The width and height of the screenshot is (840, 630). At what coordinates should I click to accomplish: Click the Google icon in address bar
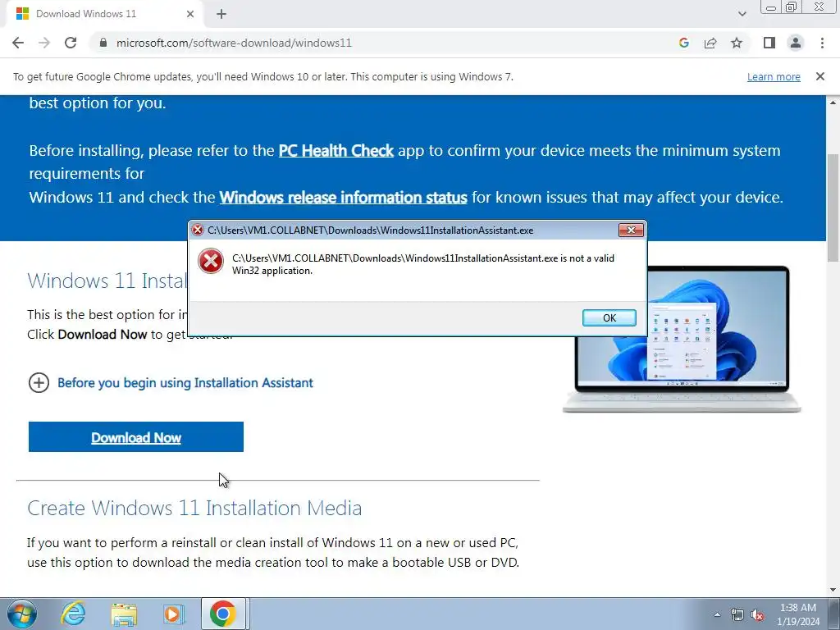pyautogui.click(x=683, y=43)
